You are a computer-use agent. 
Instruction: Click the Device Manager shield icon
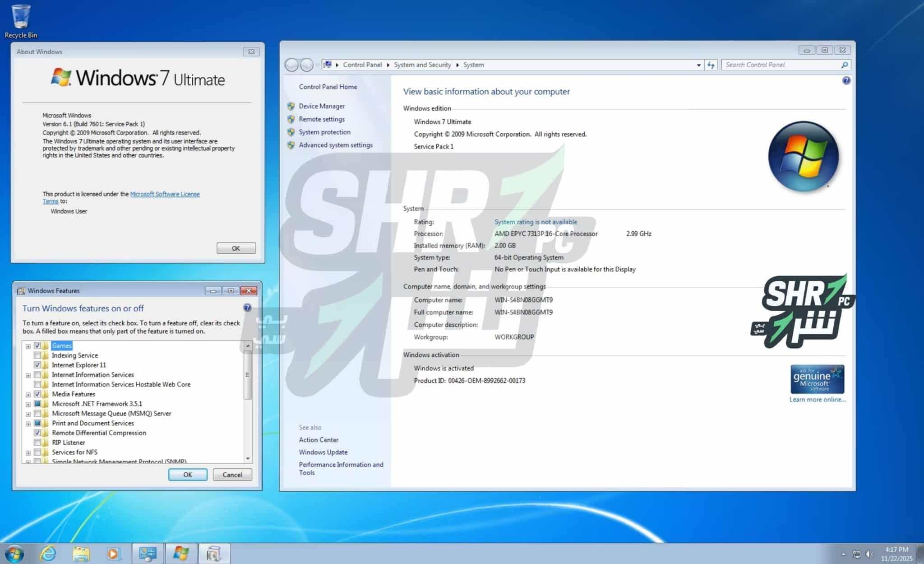(291, 106)
